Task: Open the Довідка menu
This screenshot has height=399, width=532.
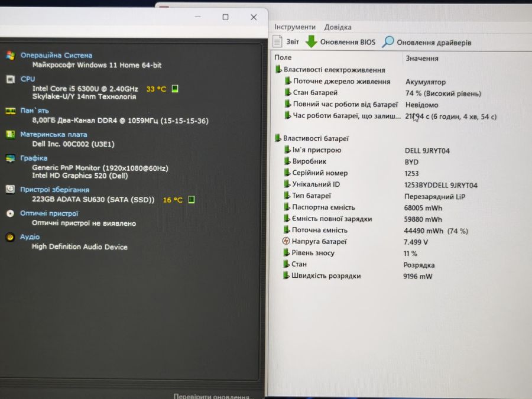Action: click(338, 27)
